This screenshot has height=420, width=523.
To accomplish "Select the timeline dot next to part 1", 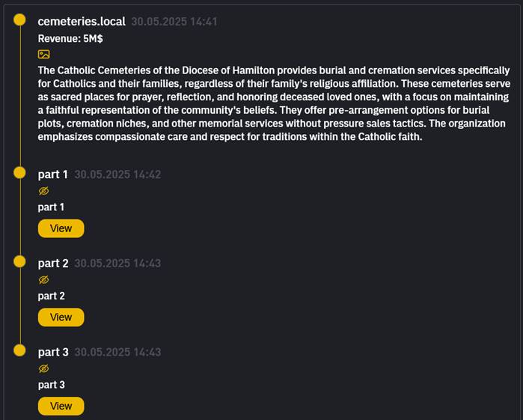I will (x=20, y=174).
